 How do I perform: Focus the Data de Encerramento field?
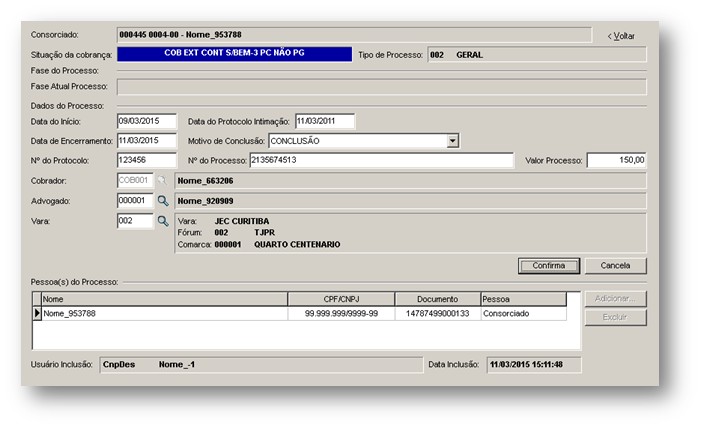tap(147, 140)
